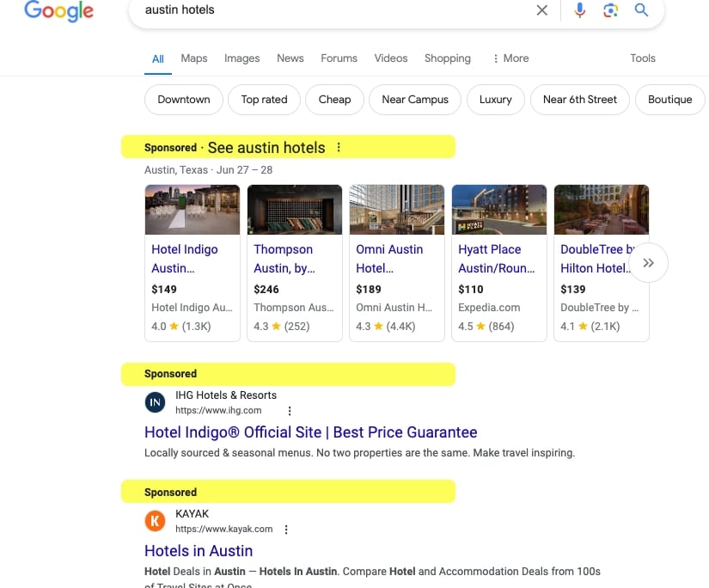Click the $139 DoubleTree price

point(573,289)
